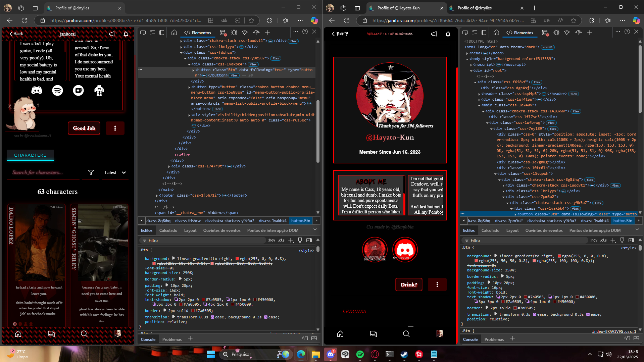Expand the footer css-1j5h71i node
Image resolution: width=644 pixels, height=362 pixels.
pos(157,196)
